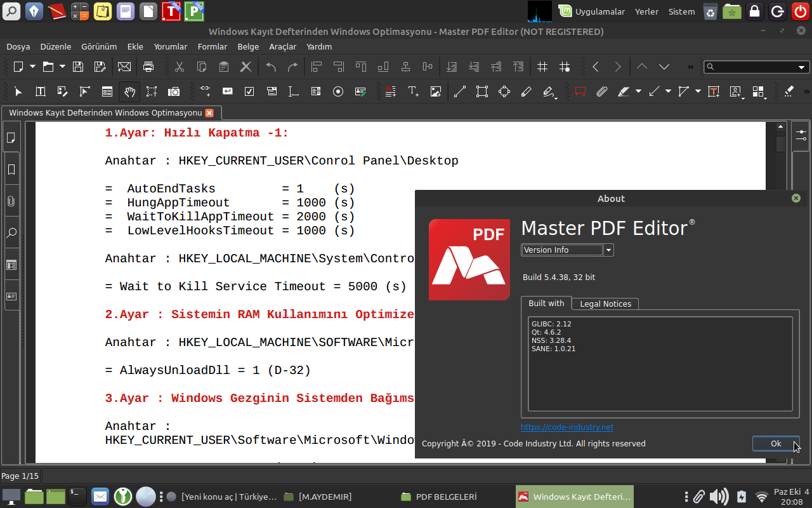Select the arrow Select tool
This screenshot has width=812, height=508.
(18, 91)
